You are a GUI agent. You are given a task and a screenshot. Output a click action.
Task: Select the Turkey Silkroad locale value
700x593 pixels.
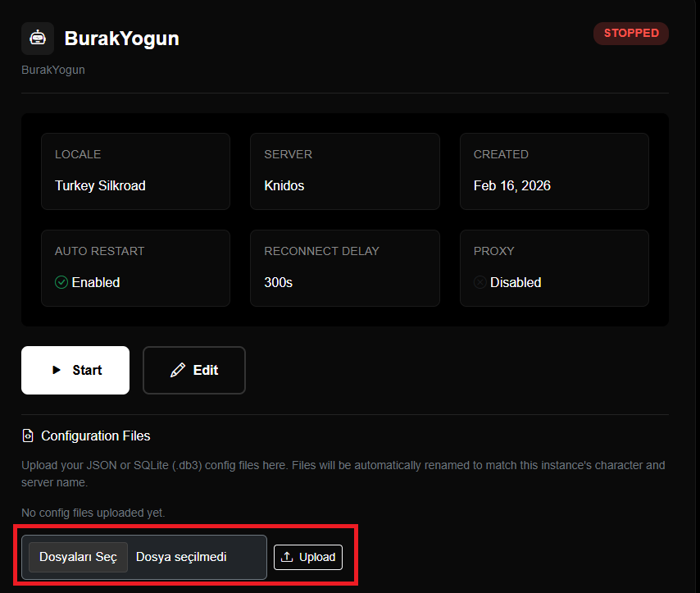click(100, 185)
